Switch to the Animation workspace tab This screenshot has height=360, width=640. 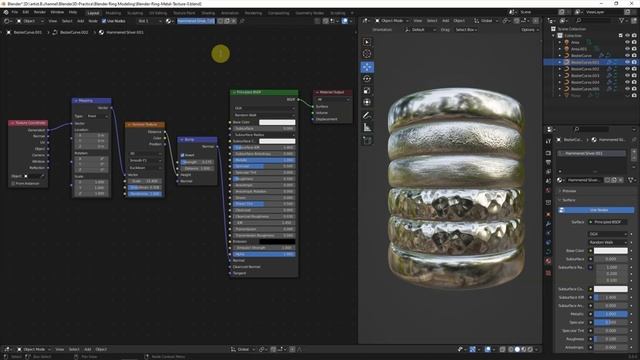point(230,13)
